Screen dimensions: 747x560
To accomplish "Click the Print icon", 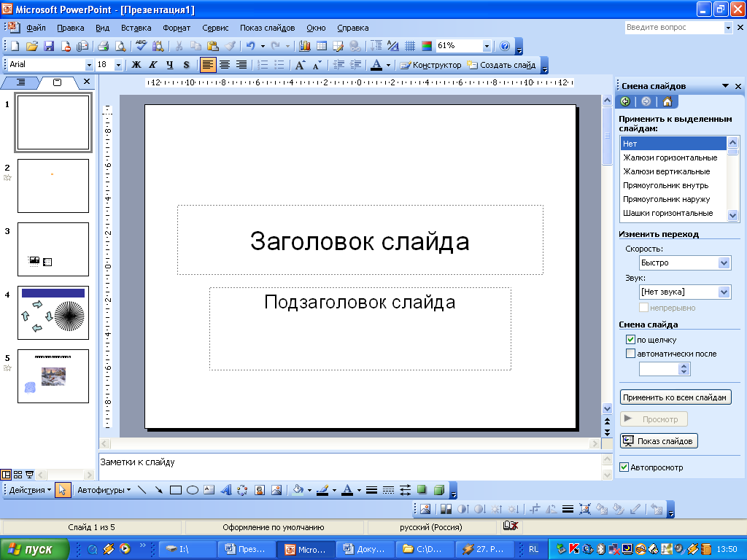I will (103, 46).
